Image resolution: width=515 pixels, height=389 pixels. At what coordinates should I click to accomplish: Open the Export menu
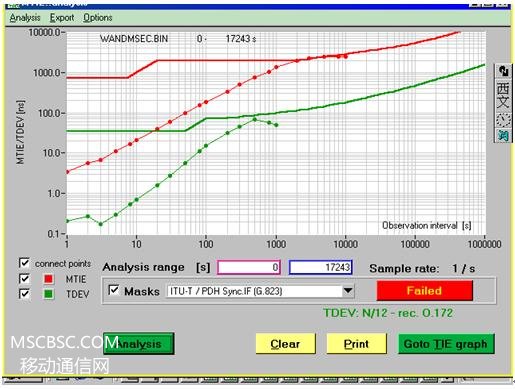62,17
